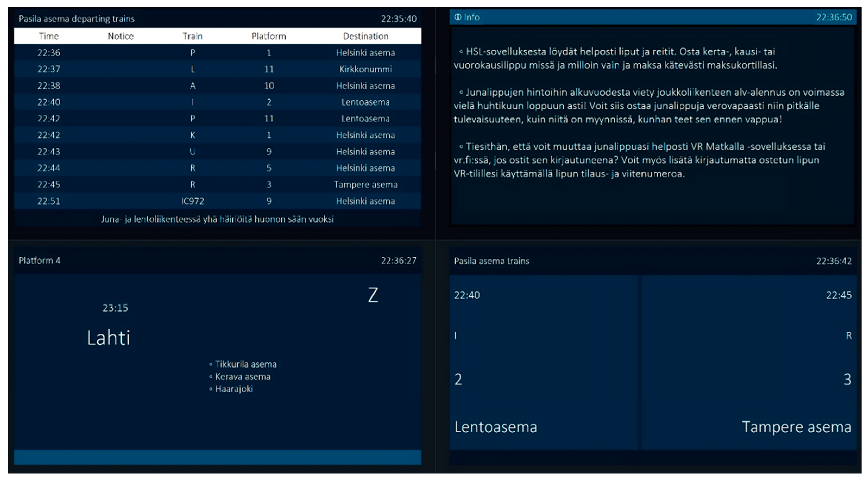Image resolution: width=868 pixels, height=482 pixels.
Task: Click the light blue bar under Platform 4
Action: point(217,457)
